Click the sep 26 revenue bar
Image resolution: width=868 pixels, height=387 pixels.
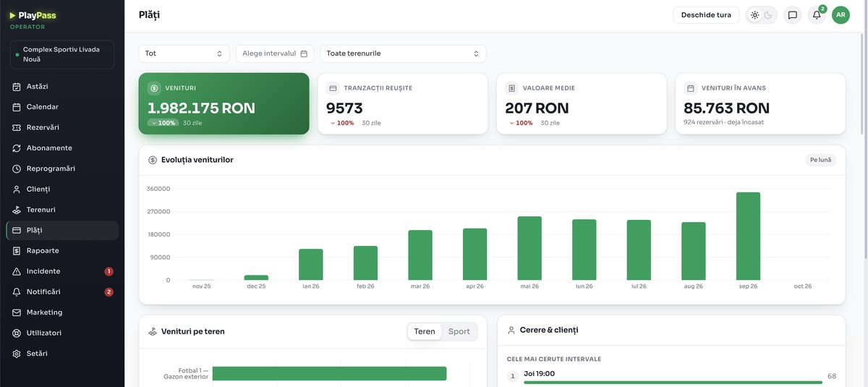pyautogui.click(x=748, y=236)
